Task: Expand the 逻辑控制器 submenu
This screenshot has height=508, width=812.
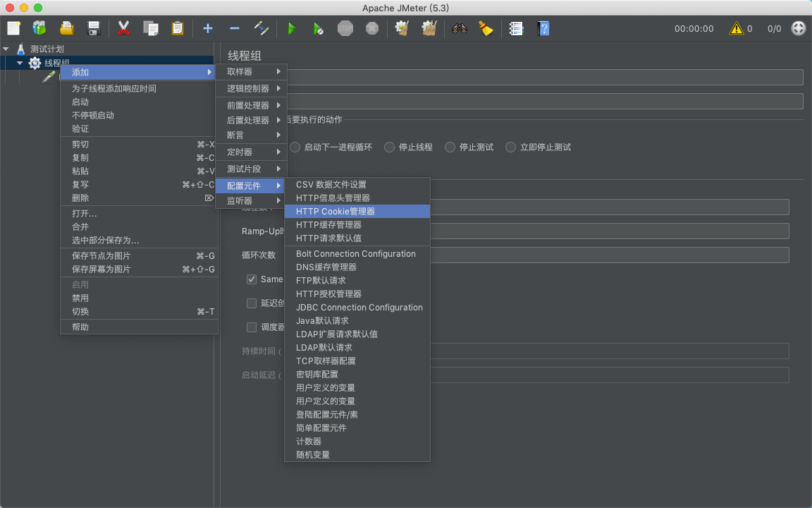Action: (x=251, y=89)
